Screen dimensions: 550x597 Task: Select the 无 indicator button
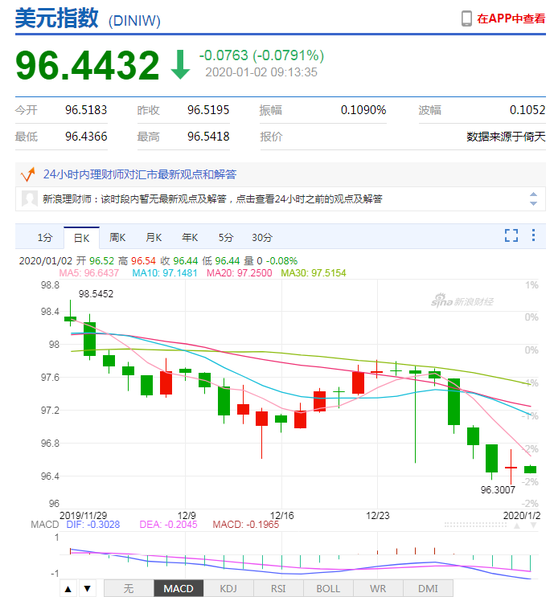click(x=129, y=589)
